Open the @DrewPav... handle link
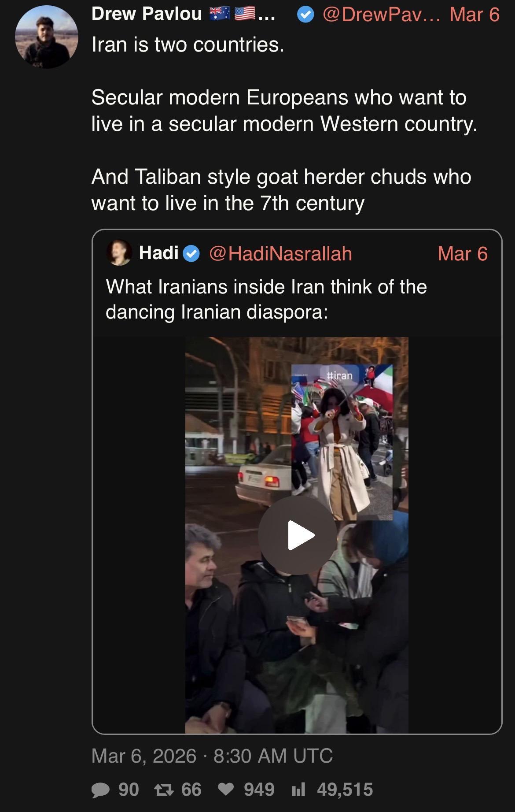 coord(381,15)
